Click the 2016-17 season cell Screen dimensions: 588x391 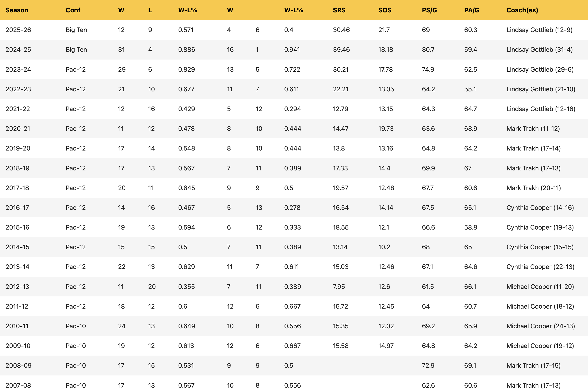17,208
